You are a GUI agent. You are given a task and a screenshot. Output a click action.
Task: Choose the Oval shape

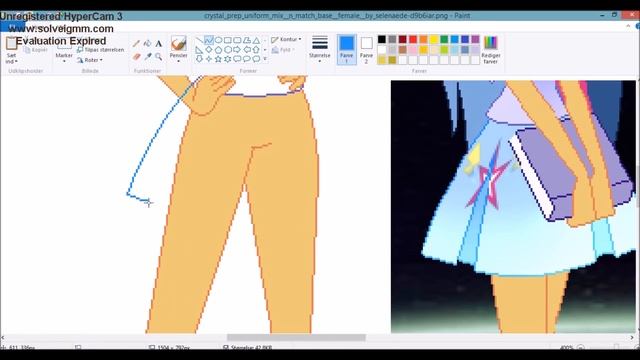click(x=218, y=40)
